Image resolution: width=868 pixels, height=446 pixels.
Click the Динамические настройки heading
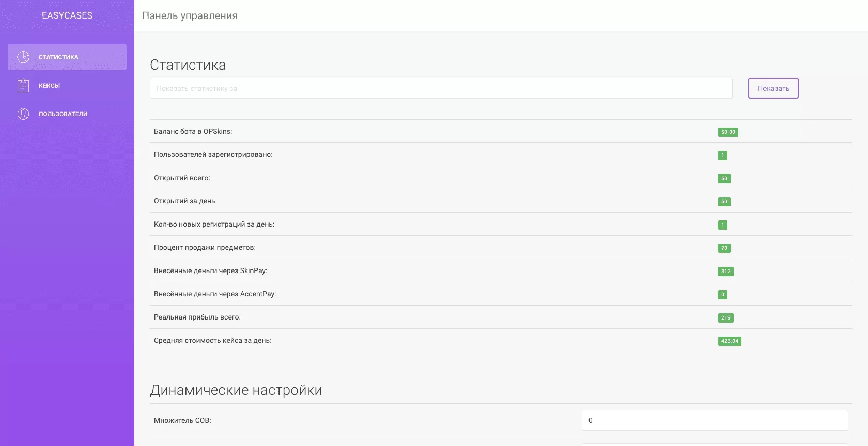point(236,390)
